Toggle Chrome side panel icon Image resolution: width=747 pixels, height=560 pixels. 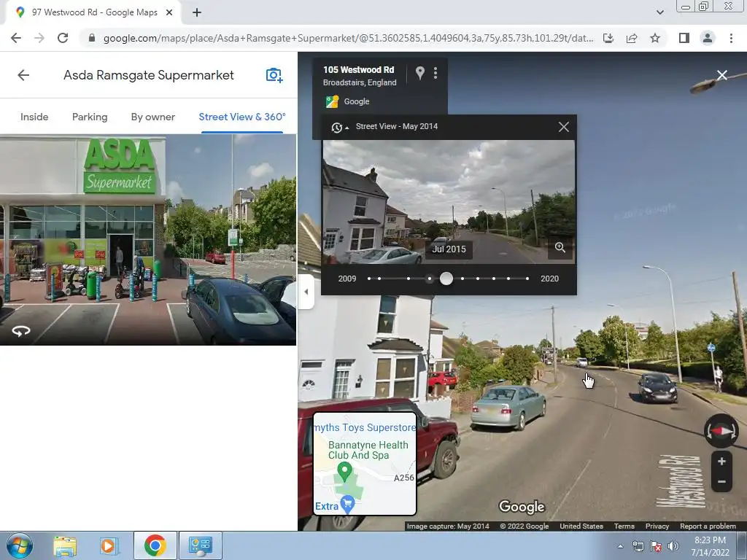[x=684, y=38]
